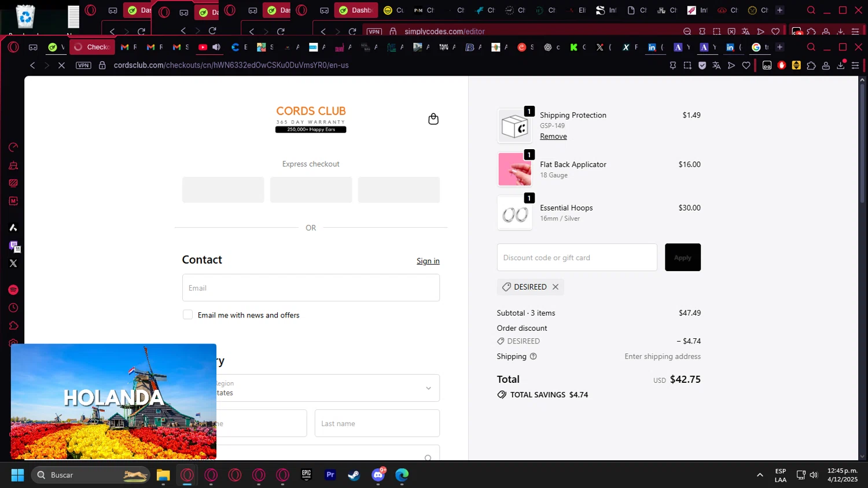Open downloads icon in front window toolbar
The height and width of the screenshot is (488, 868).
pyautogui.click(x=841, y=65)
